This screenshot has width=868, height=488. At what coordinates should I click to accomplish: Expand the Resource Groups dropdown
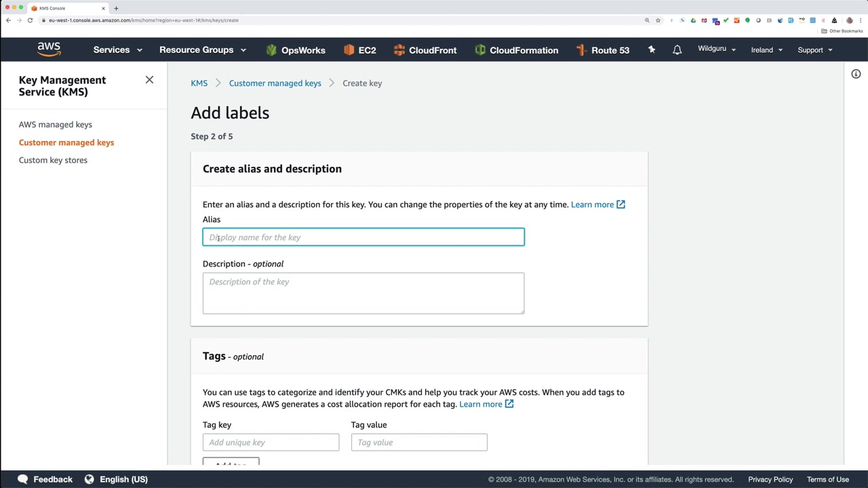[203, 50]
